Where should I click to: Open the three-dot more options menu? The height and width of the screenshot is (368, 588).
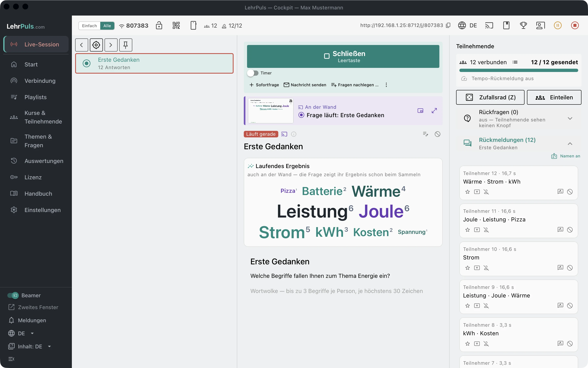[x=386, y=85]
